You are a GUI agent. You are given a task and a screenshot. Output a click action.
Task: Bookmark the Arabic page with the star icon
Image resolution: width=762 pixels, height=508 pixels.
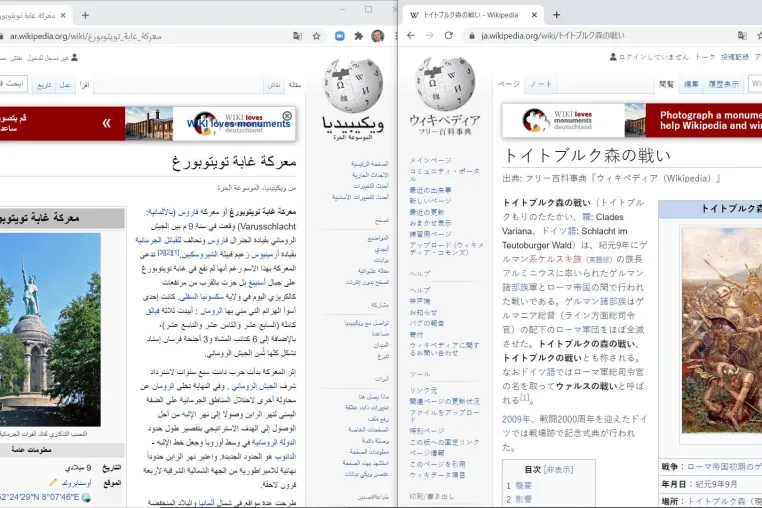pyautogui.click(x=316, y=36)
